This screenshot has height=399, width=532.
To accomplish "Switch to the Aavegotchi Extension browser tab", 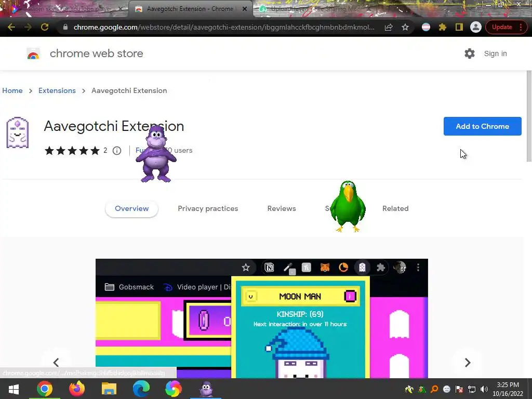I will (x=190, y=9).
